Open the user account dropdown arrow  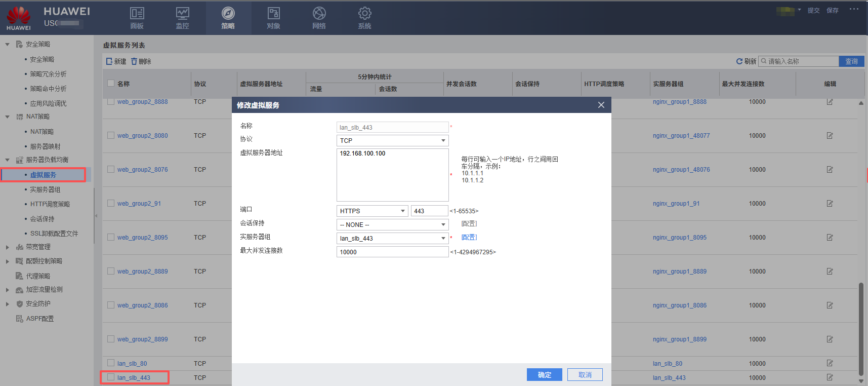(800, 10)
